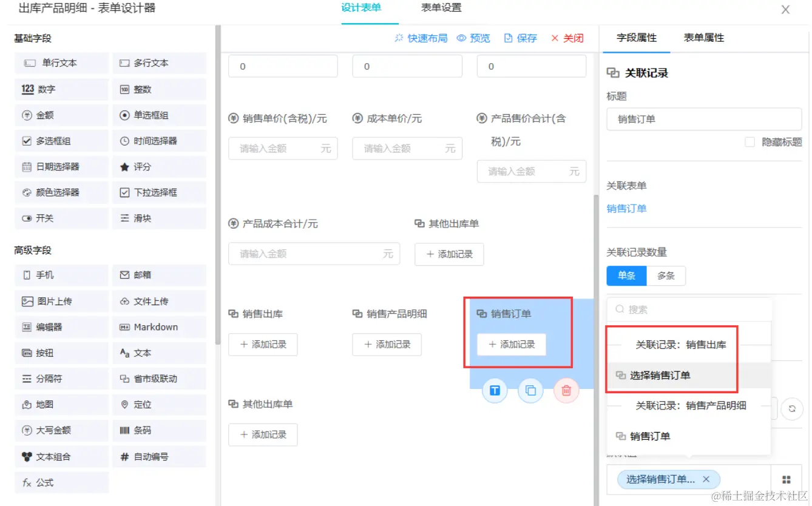This screenshot has width=812, height=506.
Task: Click the 标题 input containing 销售订单
Action: pos(704,119)
